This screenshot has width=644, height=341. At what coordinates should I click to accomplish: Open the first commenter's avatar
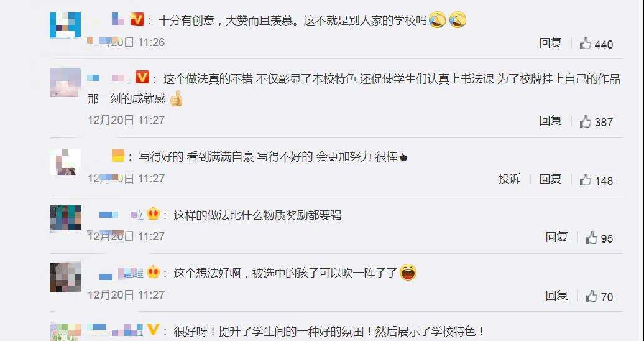65,25
